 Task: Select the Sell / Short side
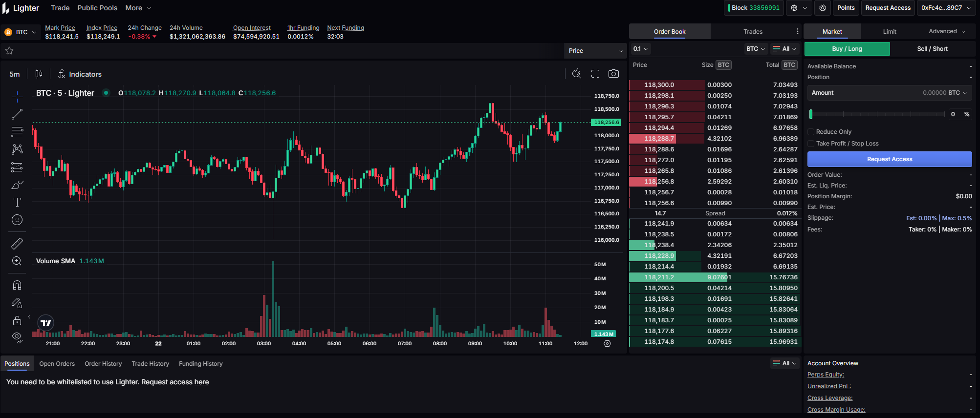[x=932, y=49]
